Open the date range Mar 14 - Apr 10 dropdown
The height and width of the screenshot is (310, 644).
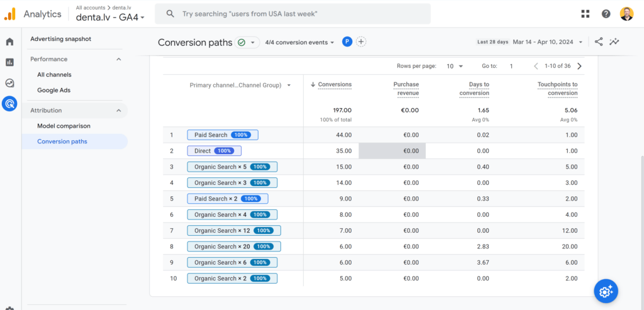pyautogui.click(x=548, y=42)
